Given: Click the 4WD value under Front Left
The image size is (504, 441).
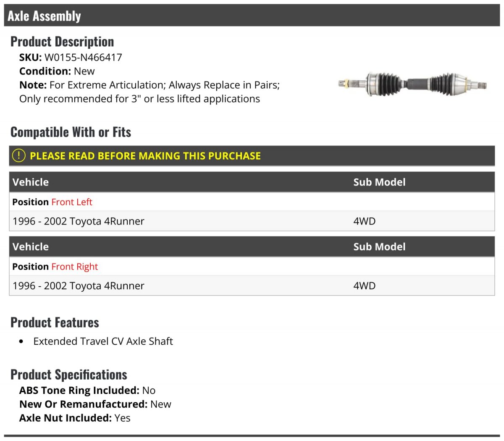Looking at the screenshot, I should coord(365,221).
